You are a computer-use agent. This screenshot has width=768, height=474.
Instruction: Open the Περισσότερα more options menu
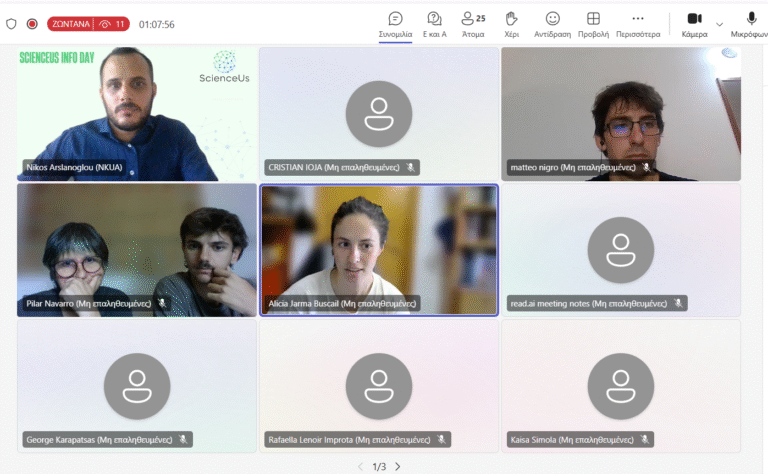point(638,24)
